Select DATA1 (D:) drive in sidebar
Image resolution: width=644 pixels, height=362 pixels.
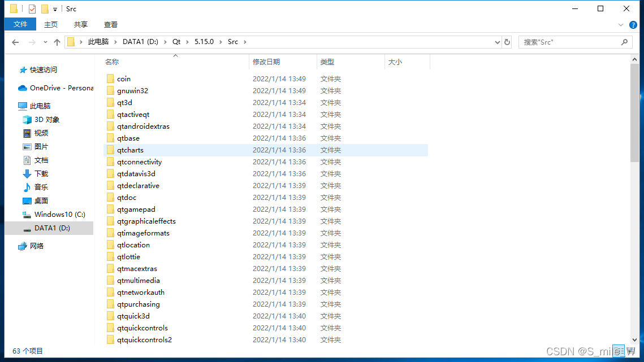coord(49,228)
